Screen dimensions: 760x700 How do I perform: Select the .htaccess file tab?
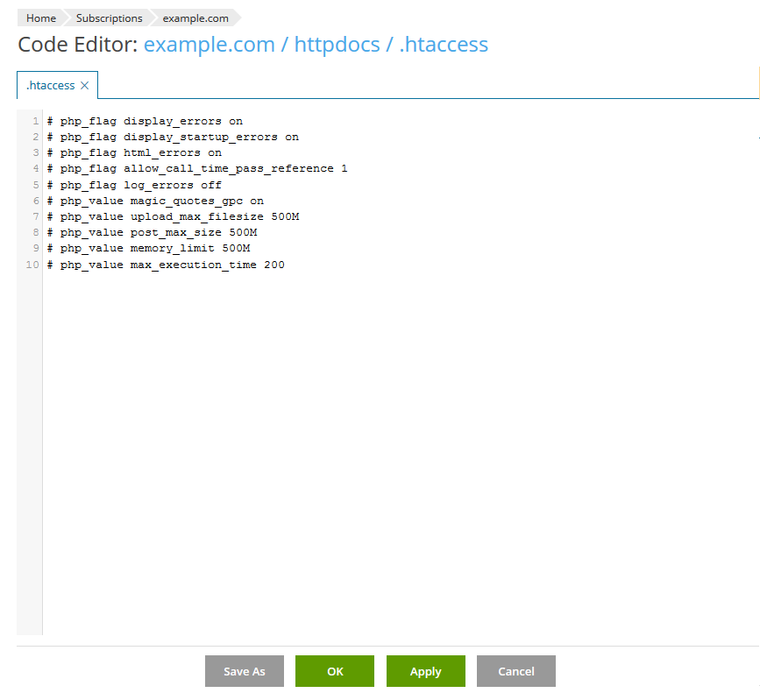pos(50,86)
